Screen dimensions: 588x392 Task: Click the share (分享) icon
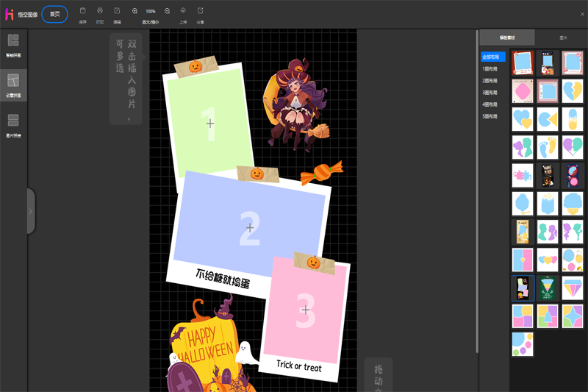pyautogui.click(x=201, y=11)
